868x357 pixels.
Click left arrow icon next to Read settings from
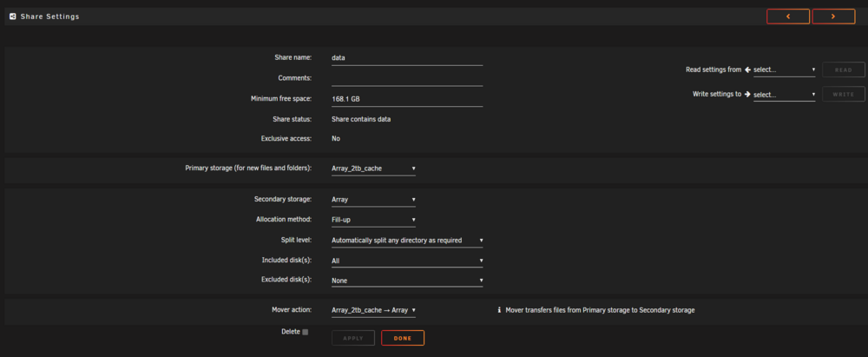point(747,69)
